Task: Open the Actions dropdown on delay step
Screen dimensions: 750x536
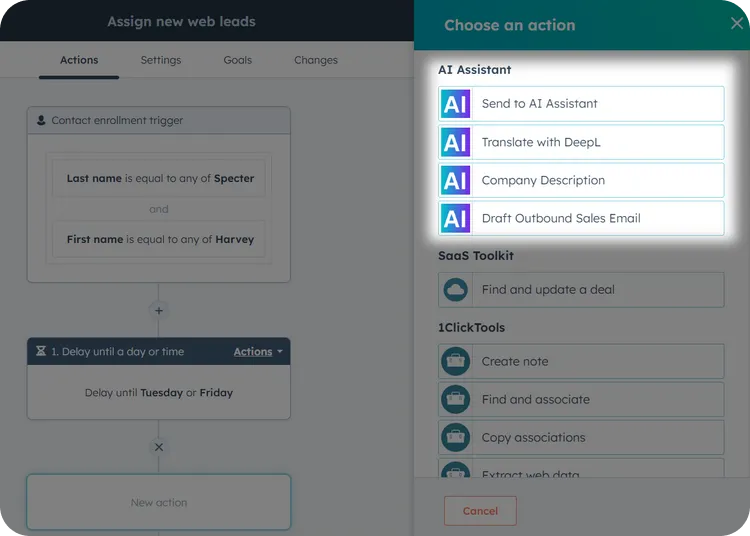Action: coord(258,352)
